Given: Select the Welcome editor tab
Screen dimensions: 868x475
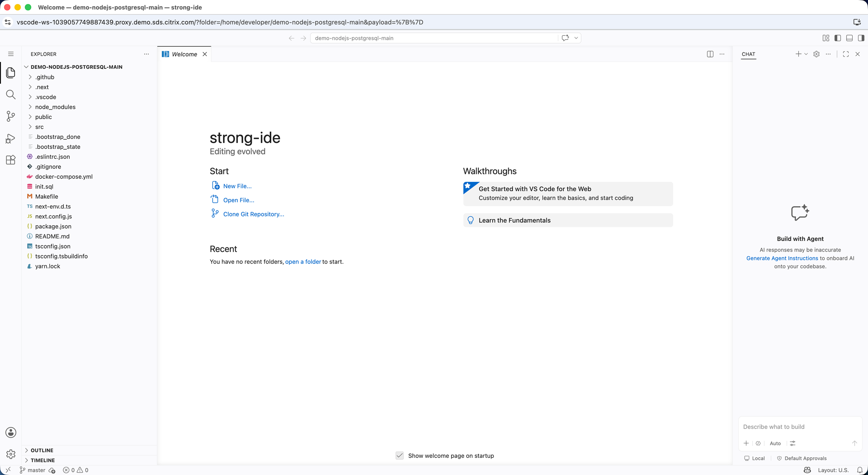Looking at the screenshot, I should (x=184, y=54).
